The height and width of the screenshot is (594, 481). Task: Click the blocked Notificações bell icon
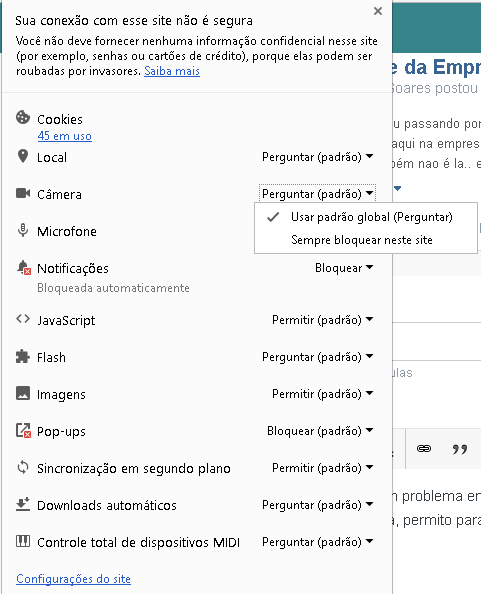(23, 268)
